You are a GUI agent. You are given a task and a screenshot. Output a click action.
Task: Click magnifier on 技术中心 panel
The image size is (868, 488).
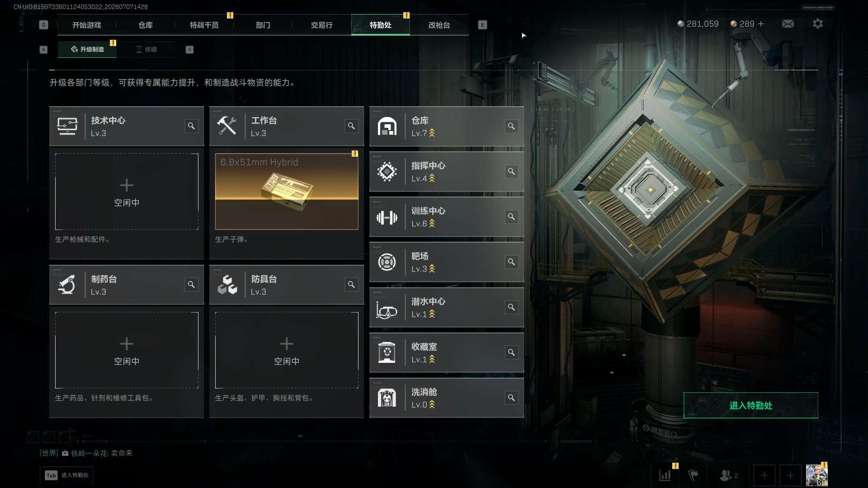[191, 126]
